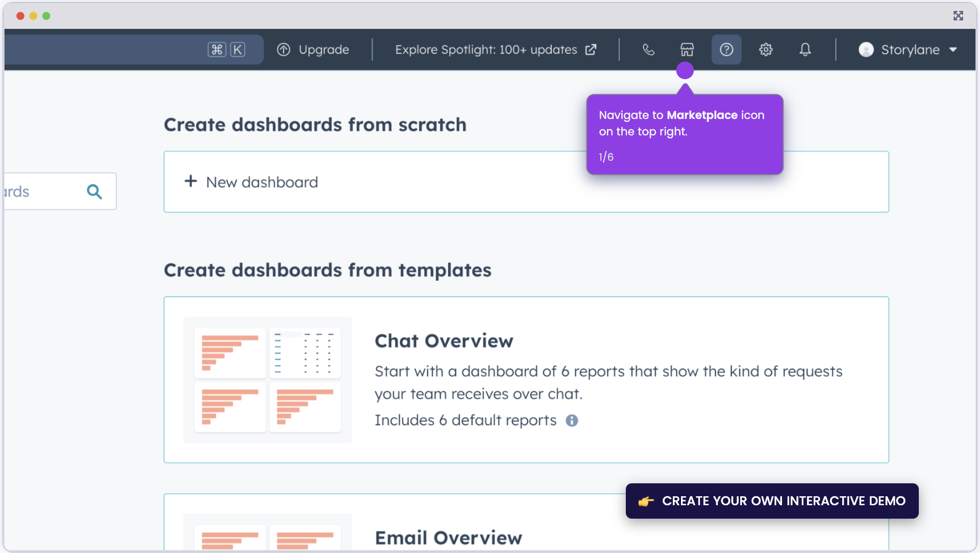Open the Command-K search shortcut

click(226, 49)
